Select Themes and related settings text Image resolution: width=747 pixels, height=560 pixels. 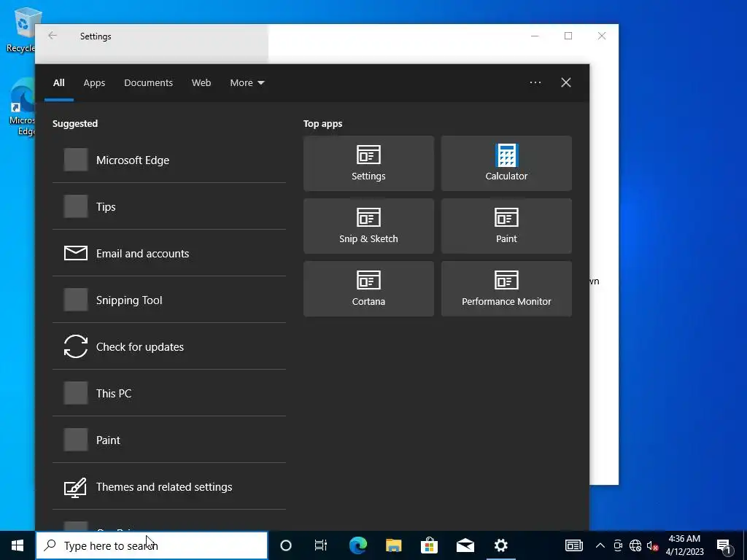tap(164, 486)
